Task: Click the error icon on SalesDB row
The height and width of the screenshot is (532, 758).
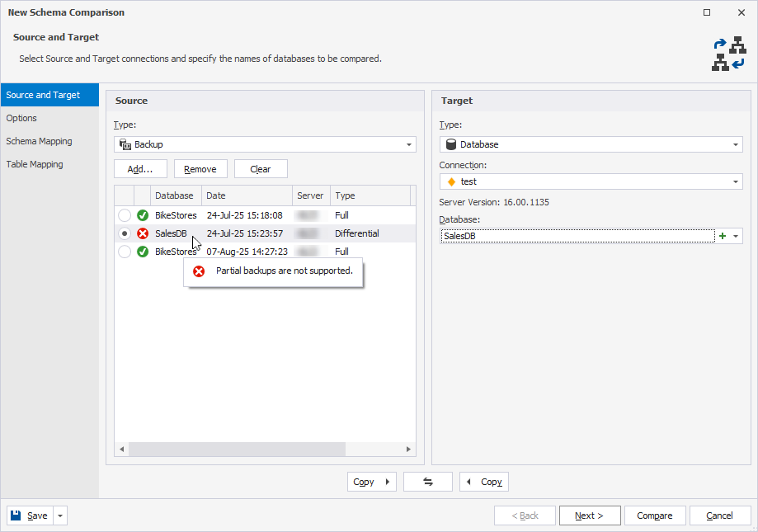Action: point(142,233)
